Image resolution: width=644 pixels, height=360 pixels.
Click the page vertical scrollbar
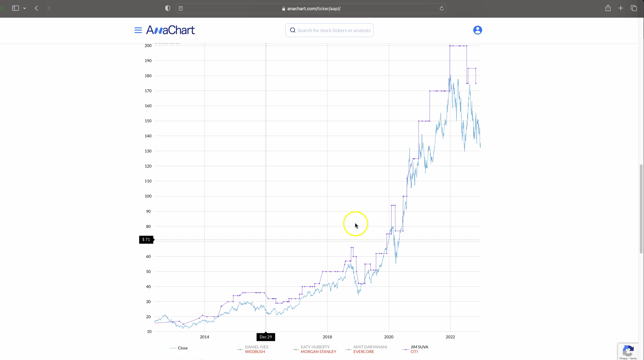[x=641, y=209]
